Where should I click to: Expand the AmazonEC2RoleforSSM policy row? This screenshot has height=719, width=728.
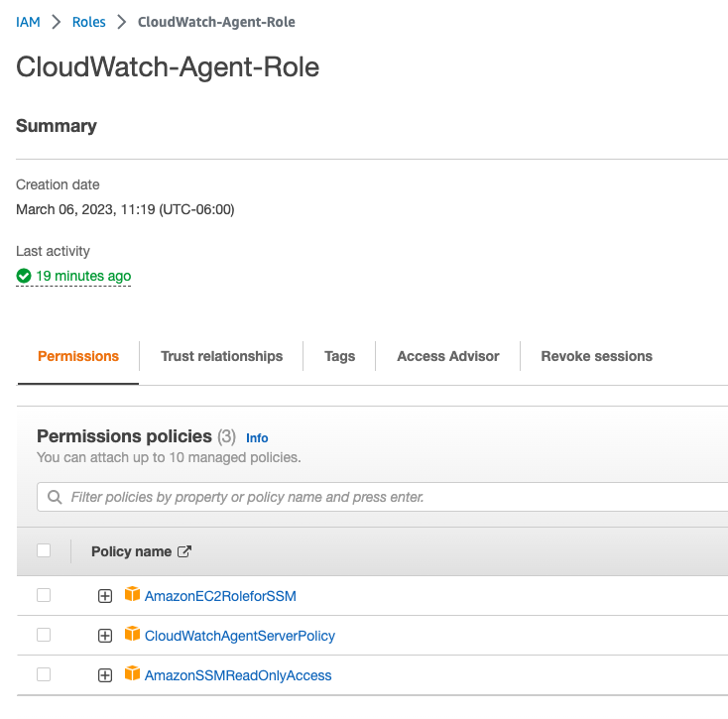click(x=105, y=596)
